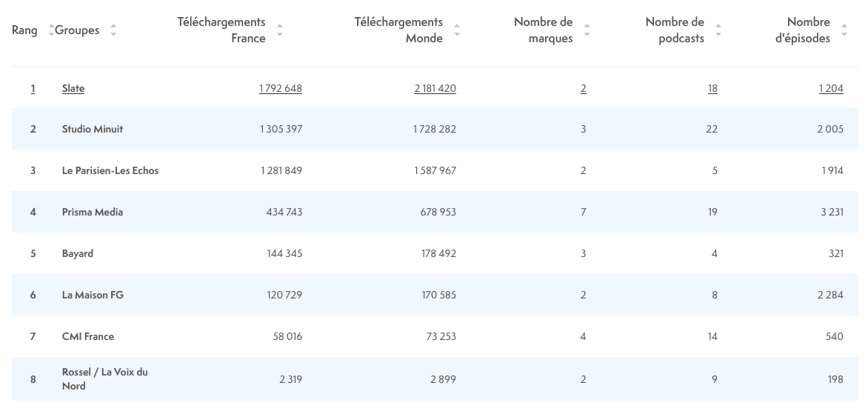Open the Slate group link
The height and width of the screenshot is (414, 868).
coord(73,88)
